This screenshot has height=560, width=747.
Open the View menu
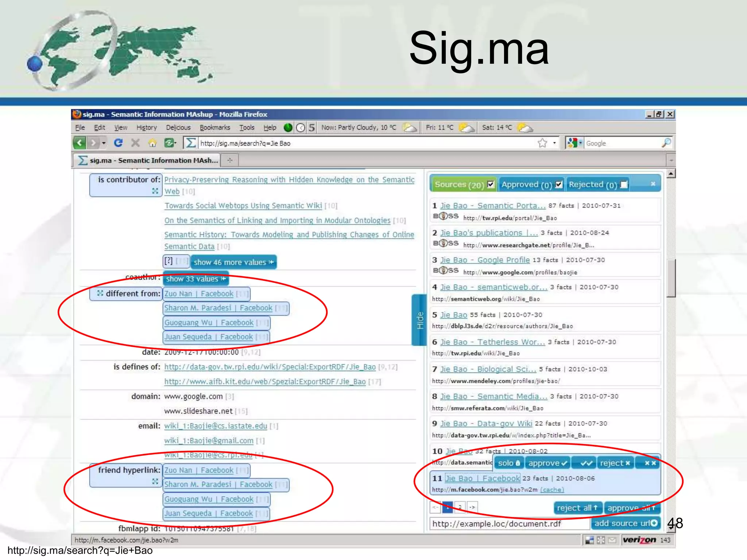tap(121, 128)
